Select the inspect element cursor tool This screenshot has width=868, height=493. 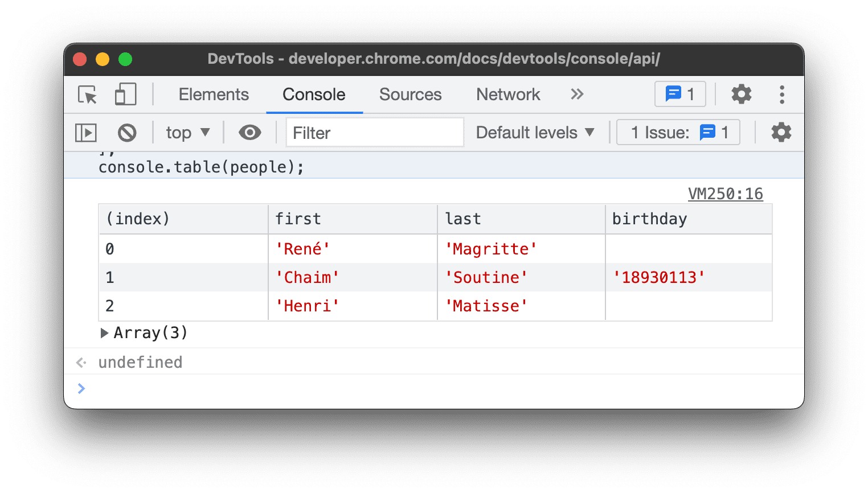(86, 95)
